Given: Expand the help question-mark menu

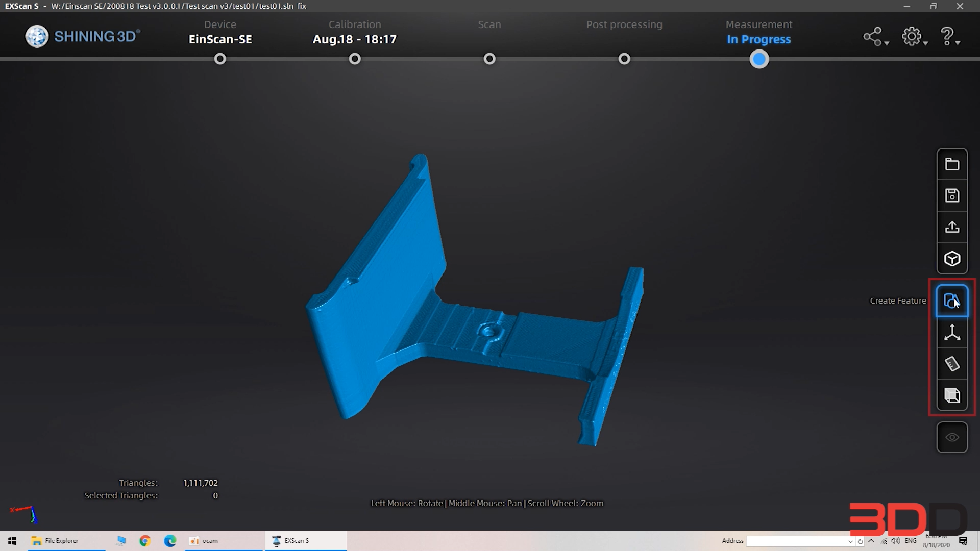Looking at the screenshot, I should point(950,37).
